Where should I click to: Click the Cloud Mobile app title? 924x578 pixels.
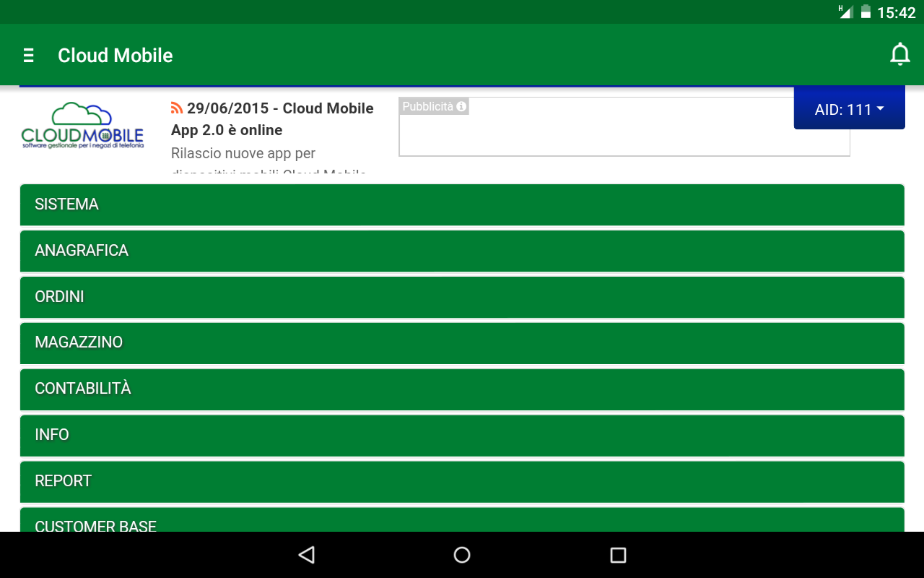point(115,56)
